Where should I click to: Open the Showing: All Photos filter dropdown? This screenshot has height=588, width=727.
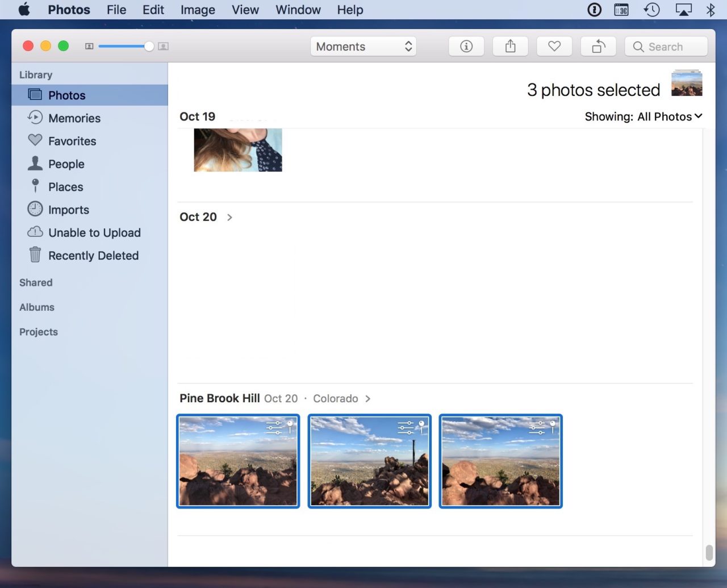[x=644, y=116]
